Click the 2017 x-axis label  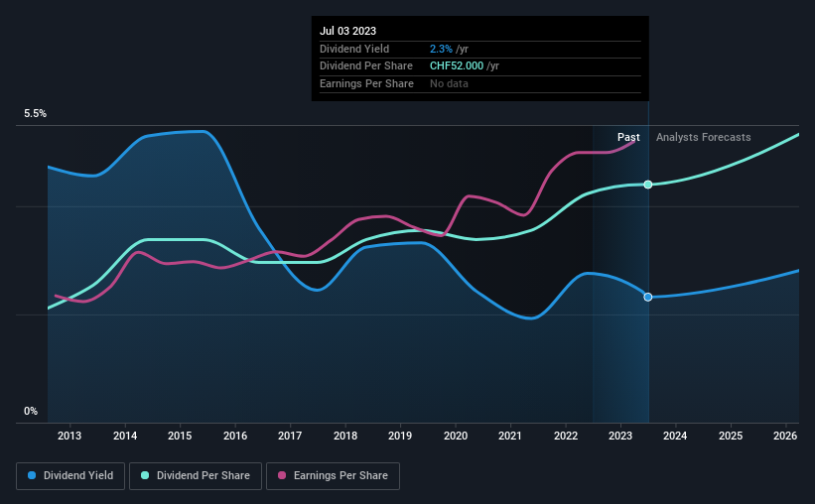290,436
